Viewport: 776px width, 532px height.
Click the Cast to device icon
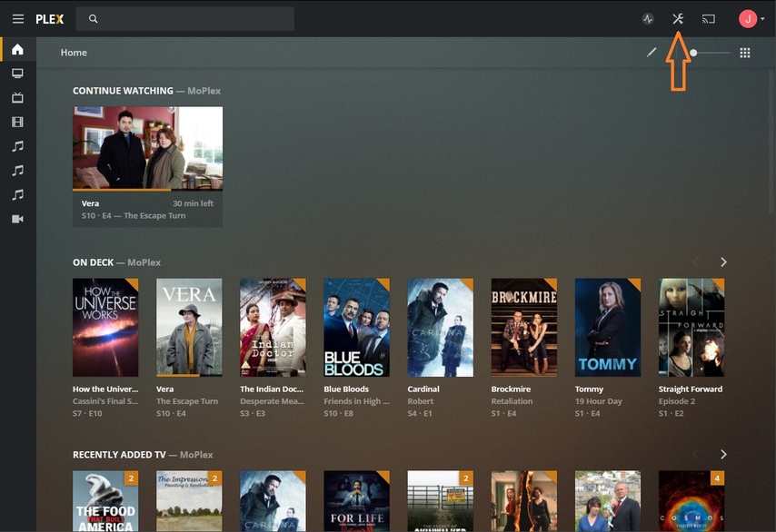pyautogui.click(x=708, y=19)
